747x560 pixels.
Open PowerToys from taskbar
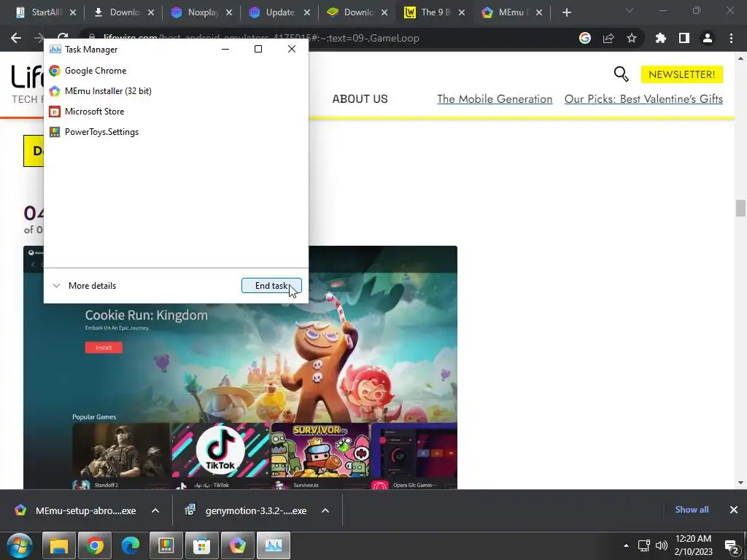coord(166,545)
